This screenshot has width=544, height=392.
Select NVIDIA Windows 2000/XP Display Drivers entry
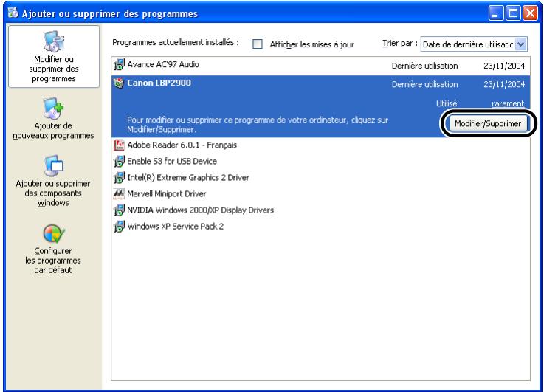click(x=200, y=210)
